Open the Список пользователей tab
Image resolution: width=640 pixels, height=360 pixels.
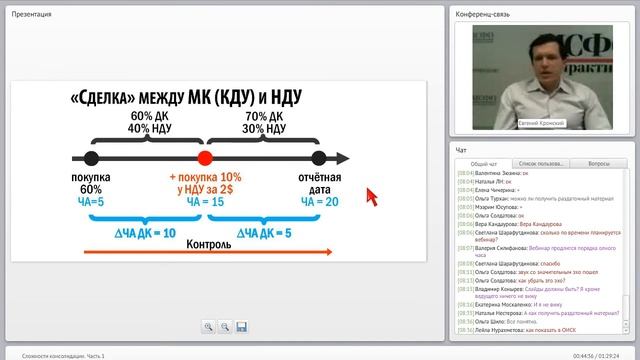(540, 163)
